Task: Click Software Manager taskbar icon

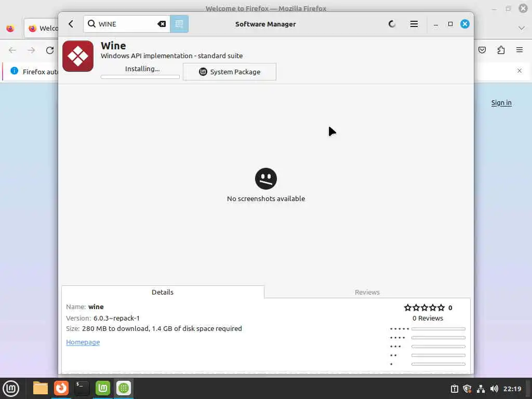Action: tap(124, 388)
